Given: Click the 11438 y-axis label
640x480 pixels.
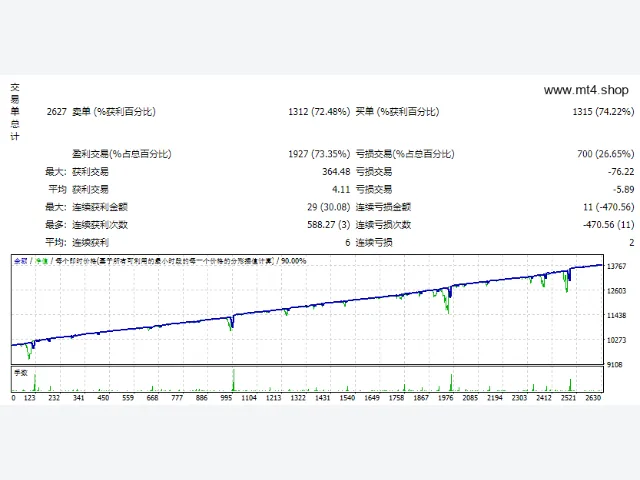Looking at the screenshot, I should pos(616,316).
